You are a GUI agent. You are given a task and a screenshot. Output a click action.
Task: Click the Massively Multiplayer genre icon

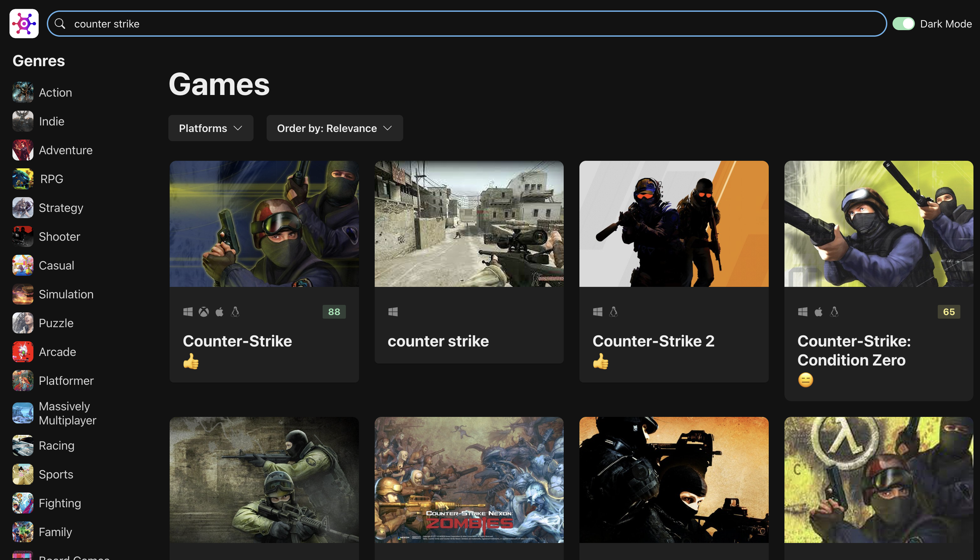(23, 413)
